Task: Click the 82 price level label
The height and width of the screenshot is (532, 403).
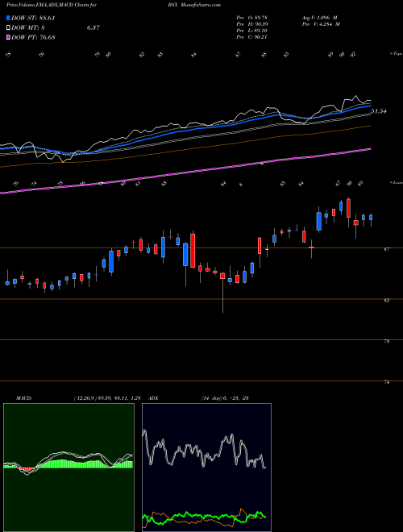Action: (x=386, y=301)
